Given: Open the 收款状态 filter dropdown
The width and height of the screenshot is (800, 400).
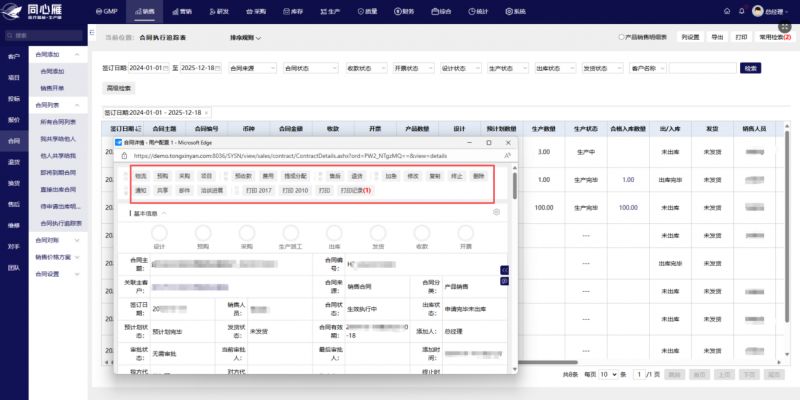Looking at the screenshot, I should coord(364,68).
